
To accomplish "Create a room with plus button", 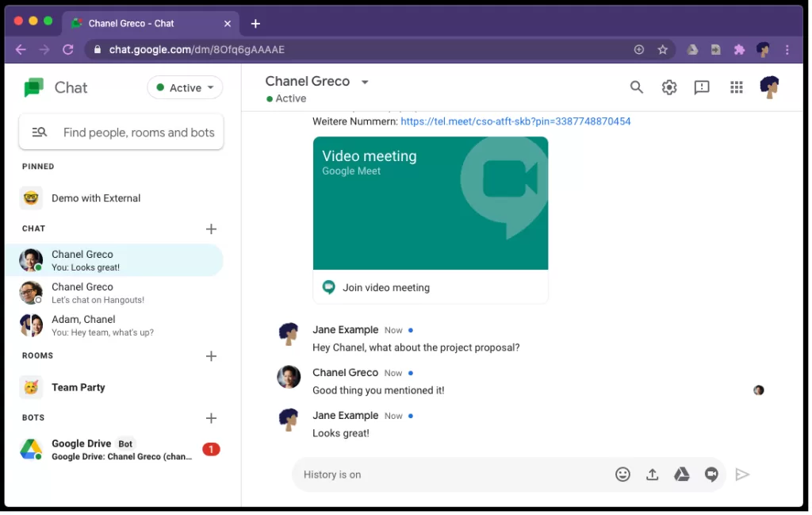I will 211,356.
